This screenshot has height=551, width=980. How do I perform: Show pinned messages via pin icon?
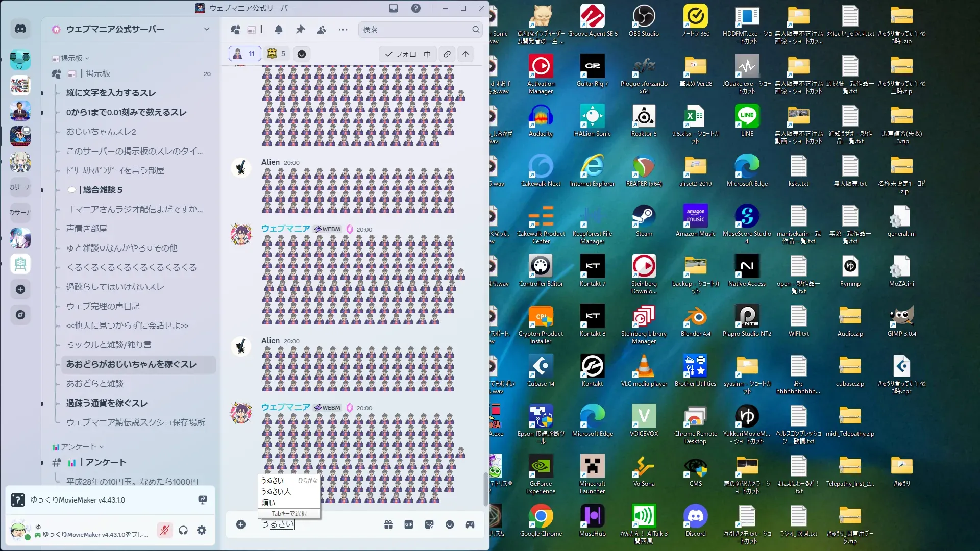300,30
